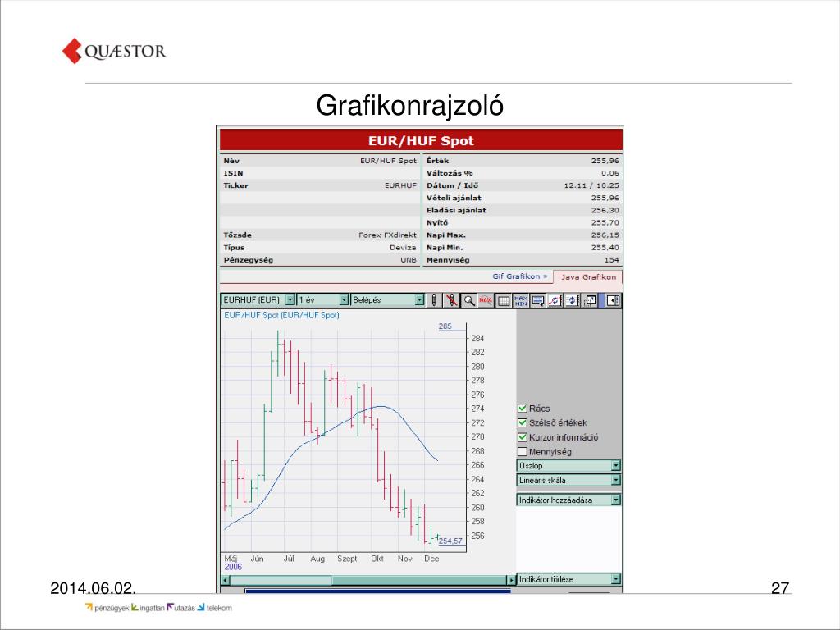Toggle the grid table icon in toolbar
The height and width of the screenshot is (630, 840).
coord(504,300)
